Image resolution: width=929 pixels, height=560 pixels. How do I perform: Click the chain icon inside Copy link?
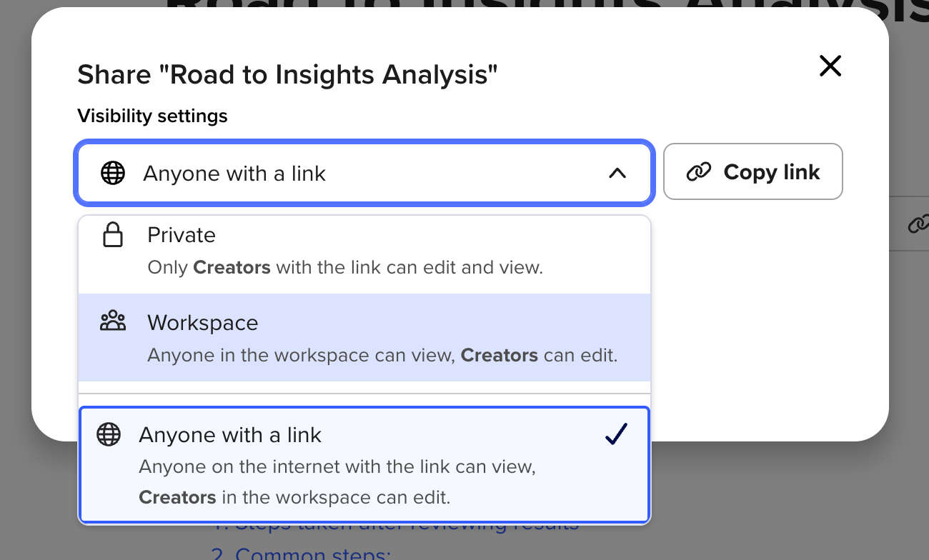[x=698, y=172]
